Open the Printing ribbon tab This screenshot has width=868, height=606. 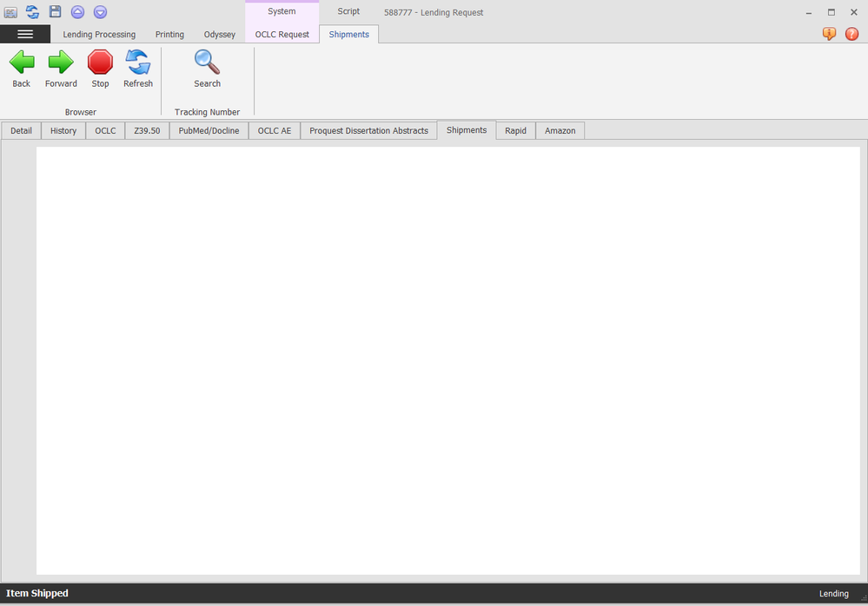[x=169, y=34]
